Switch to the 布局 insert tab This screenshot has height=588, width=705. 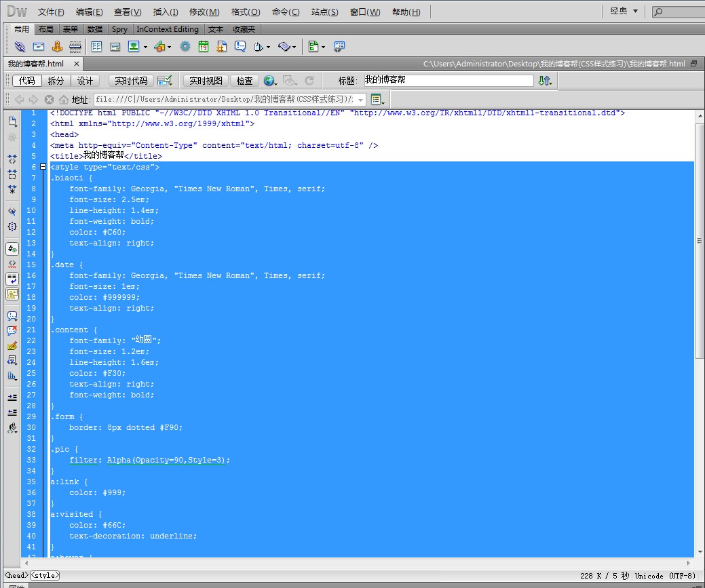(x=45, y=29)
